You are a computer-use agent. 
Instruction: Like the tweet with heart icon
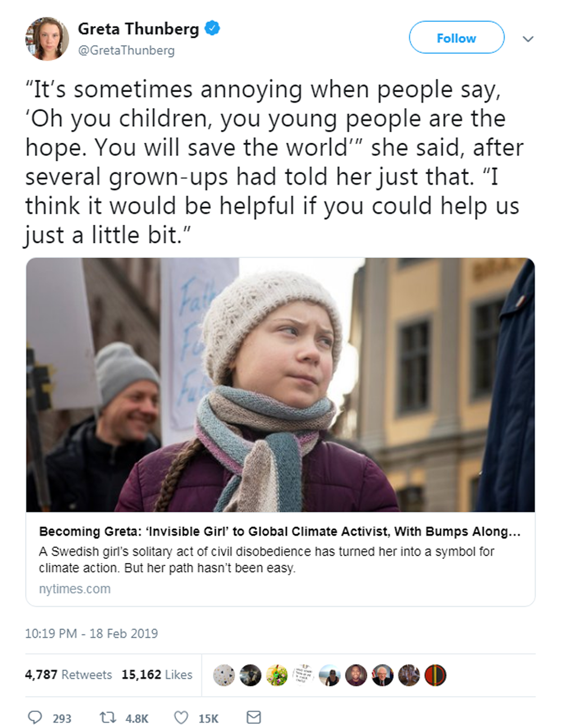click(181, 717)
